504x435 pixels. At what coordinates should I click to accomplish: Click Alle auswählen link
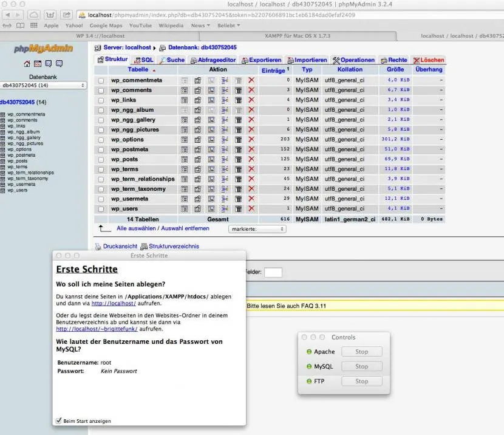click(136, 228)
